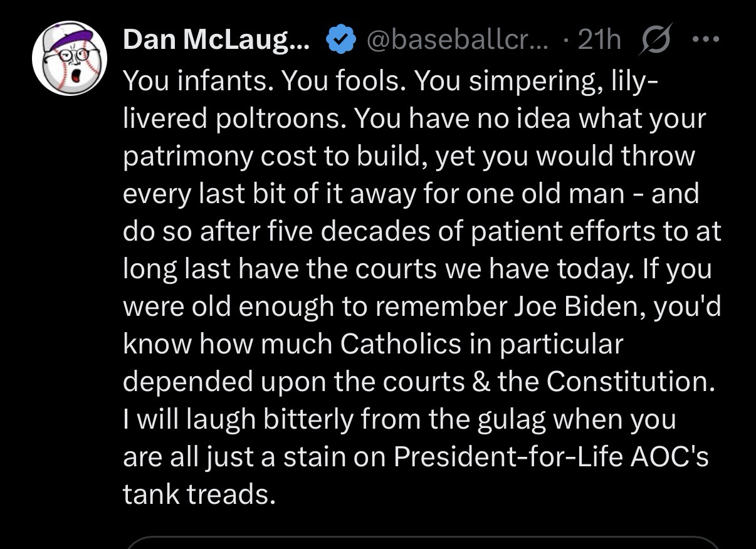Screen dimensions: 756x549
Task: Click the word "Constitution" in the tweet
Action: click(x=629, y=382)
